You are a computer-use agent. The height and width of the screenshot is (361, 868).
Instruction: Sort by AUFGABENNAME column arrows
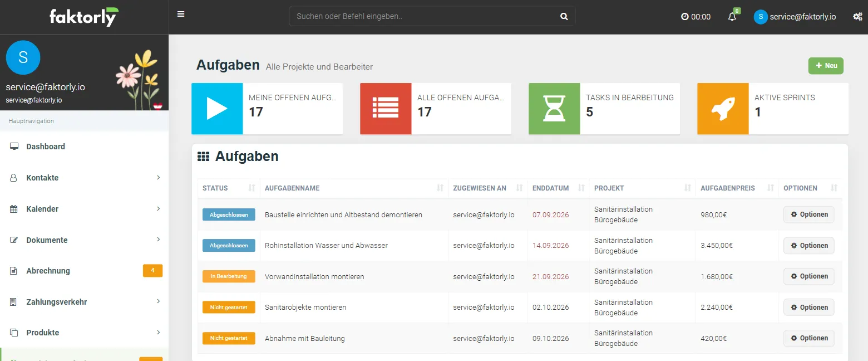pos(440,188)
